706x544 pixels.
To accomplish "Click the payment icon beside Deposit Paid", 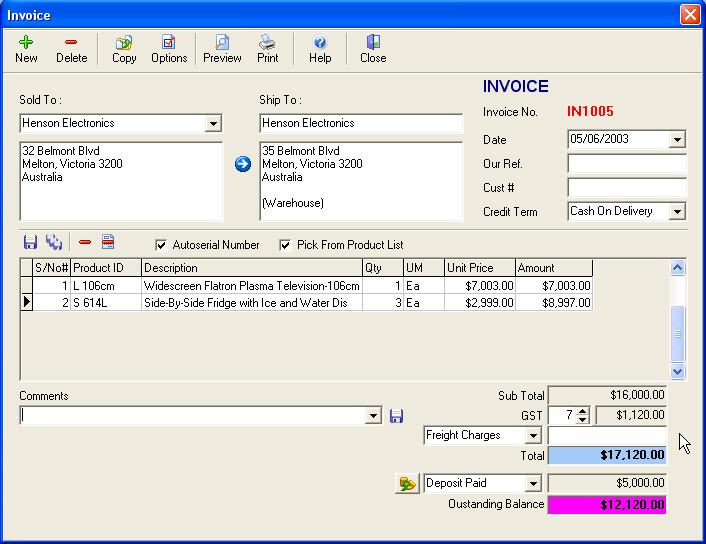I will click(x=407, y=484).
